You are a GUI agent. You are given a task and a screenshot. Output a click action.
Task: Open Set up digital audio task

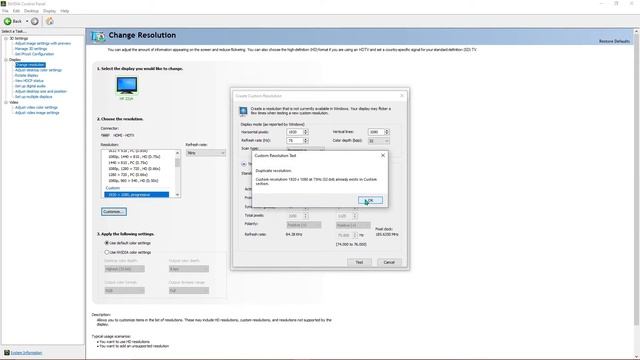coord(30,86)
